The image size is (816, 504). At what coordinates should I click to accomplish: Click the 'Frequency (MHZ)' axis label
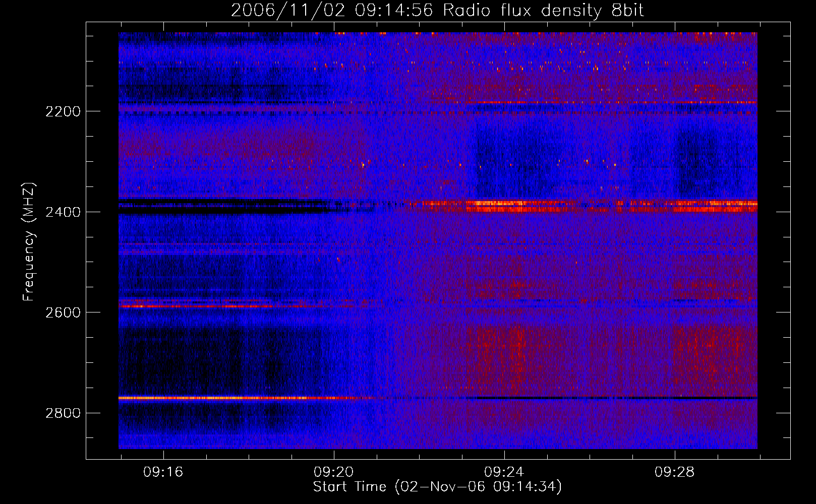[x=29, y=242]
